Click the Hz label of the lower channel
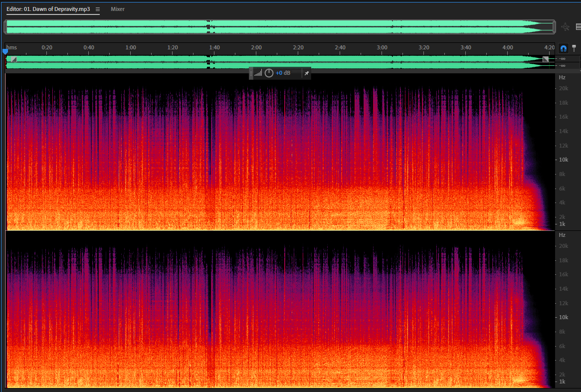The width and height of the screenshot is (581, 392). (x=562, y=235)
